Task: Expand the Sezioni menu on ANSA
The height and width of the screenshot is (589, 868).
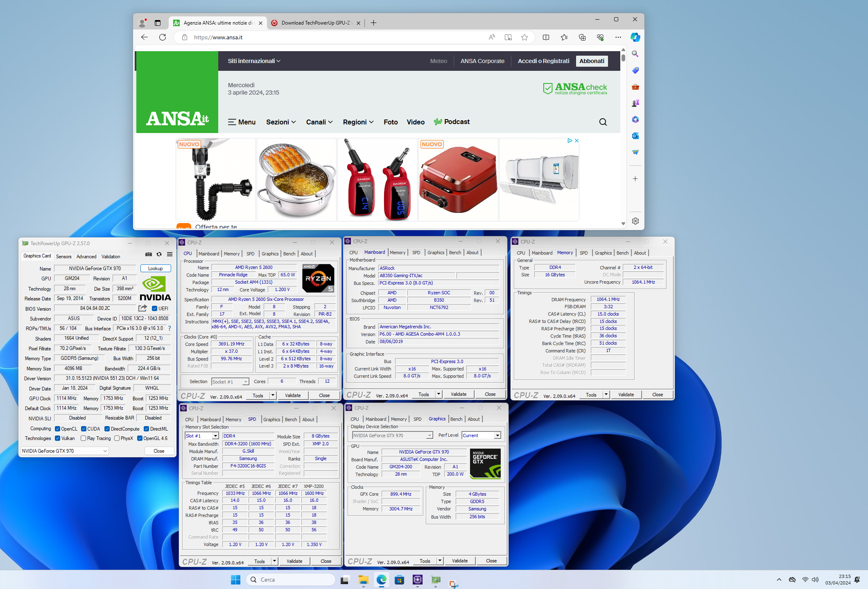Action: click(281, 122)
